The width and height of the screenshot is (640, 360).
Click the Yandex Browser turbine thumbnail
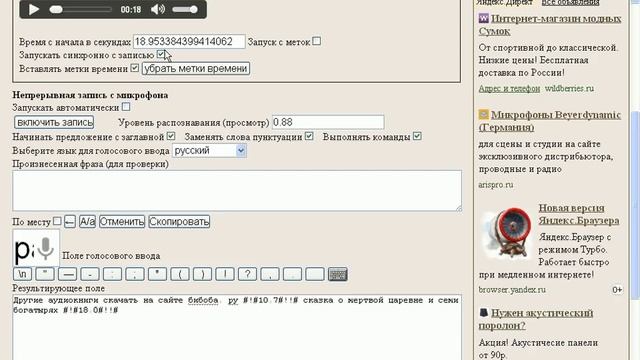507,233
